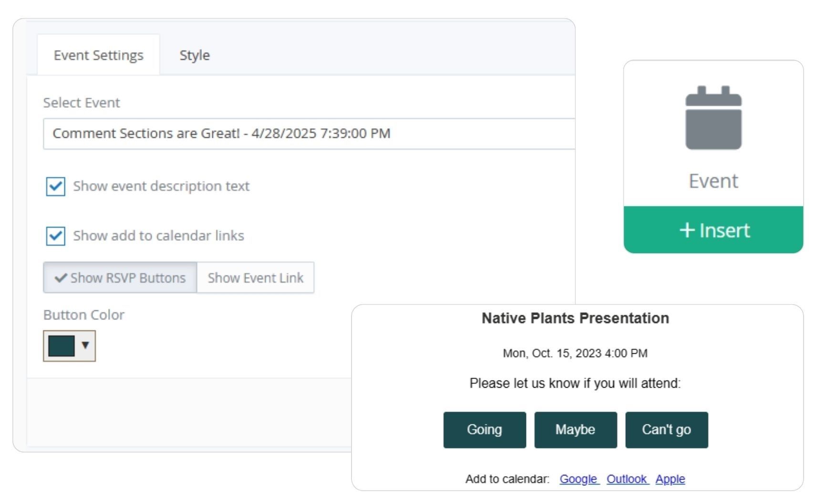Follow the Outlook calendar link
This screenshot has width=816, height=504.
(x=627, y=479)
